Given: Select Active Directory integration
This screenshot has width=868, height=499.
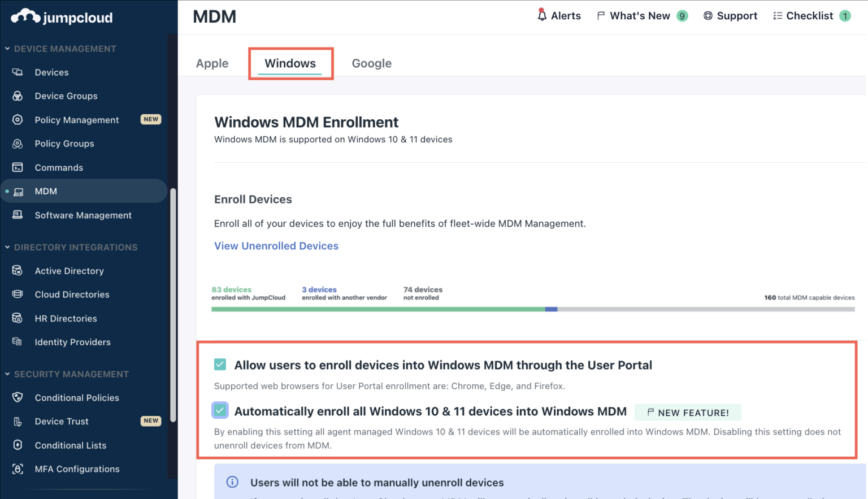Looking at the screenshot, I should click(x=69, y=271).
